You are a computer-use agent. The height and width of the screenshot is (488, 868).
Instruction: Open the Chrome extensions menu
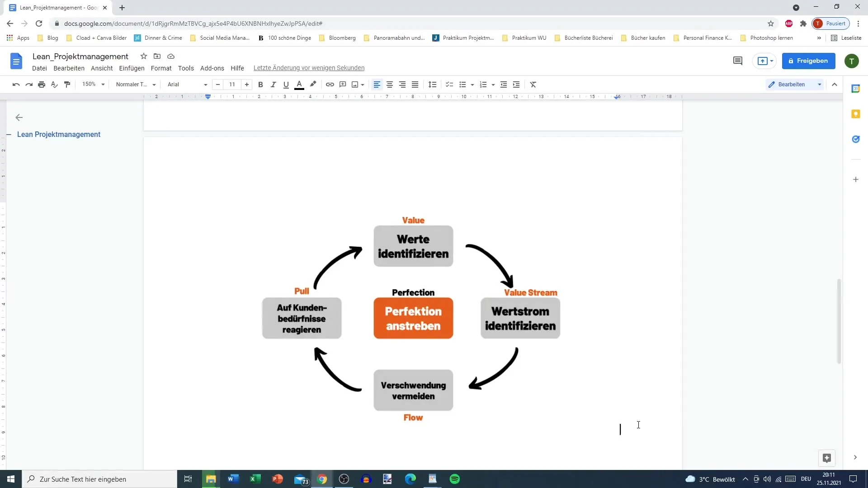pos(803,23)
